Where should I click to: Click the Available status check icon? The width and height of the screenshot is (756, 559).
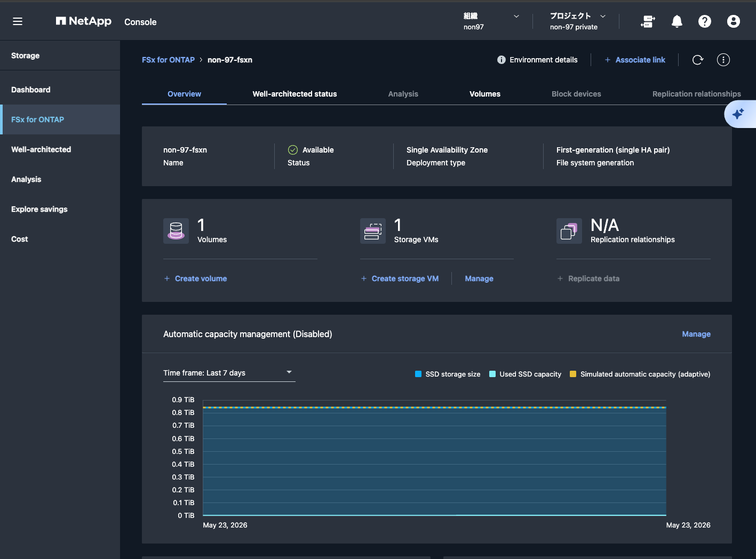(293, 150)
